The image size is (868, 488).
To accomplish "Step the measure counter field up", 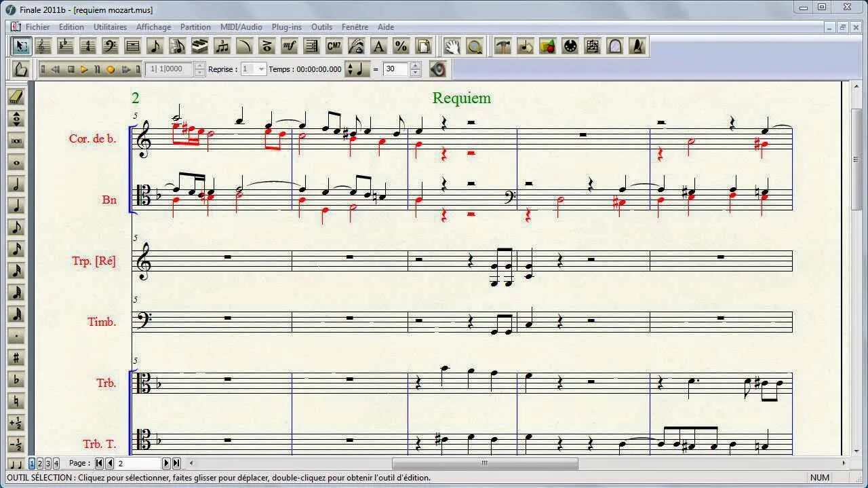I will pyautogui.click(x=199, y=66).
